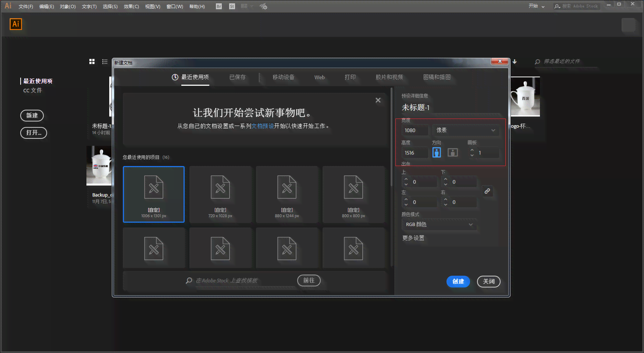Close the welcome banner with the X
Viewport: 644px width, 353px height.
[x=378, y=100]
